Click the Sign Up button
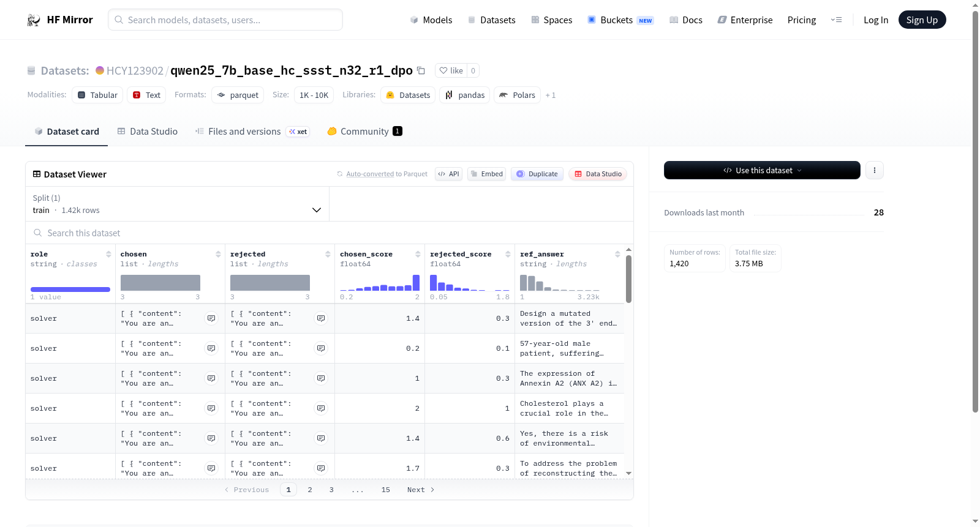This screenshot has width=980, height=527. point(922,20)
